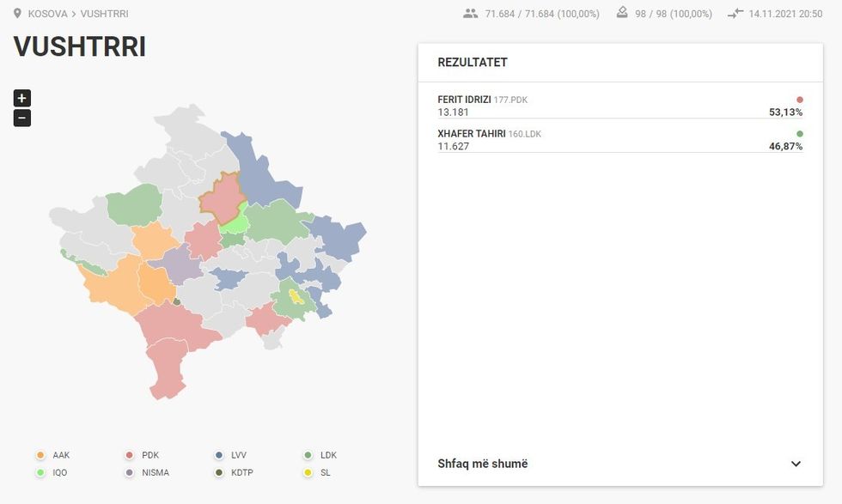Click the NISMA purple legend swatch
Image resolution: width=842 pixels, height=504 pixels.
pyautogui.click(x=130, y=472)
